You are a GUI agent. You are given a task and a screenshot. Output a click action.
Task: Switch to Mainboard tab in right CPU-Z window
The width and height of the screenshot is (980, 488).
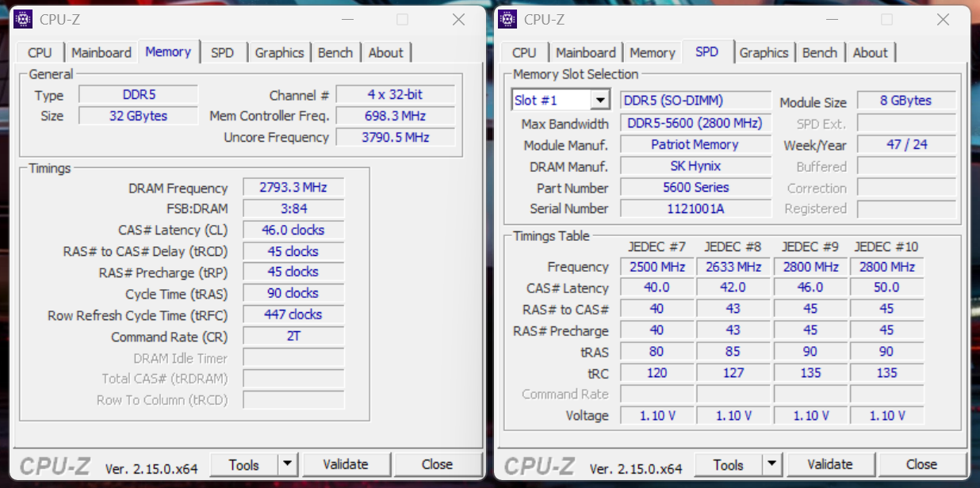(x=586, y=53)
